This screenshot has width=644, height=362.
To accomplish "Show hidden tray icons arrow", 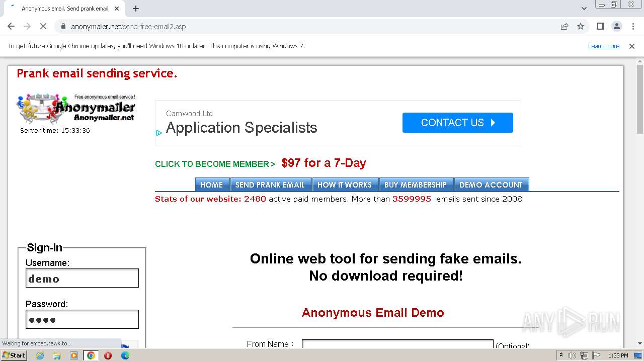I will click(561, 355).
